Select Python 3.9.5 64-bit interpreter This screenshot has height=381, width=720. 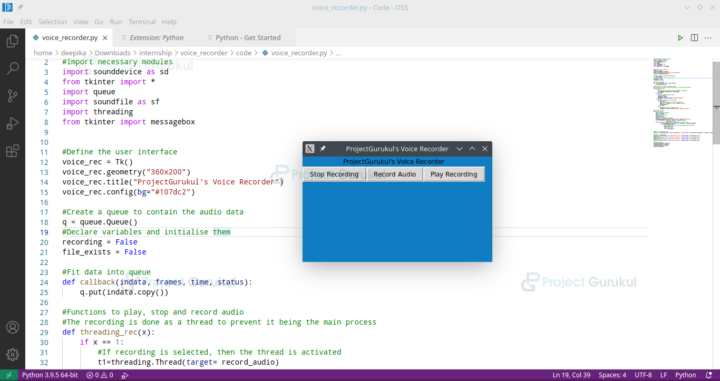click(50, 375)
